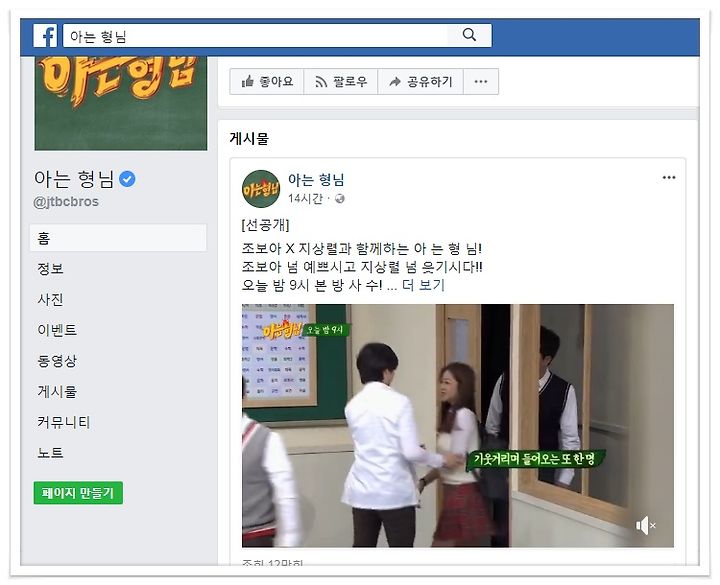Click the post's public globe icon

340,199
